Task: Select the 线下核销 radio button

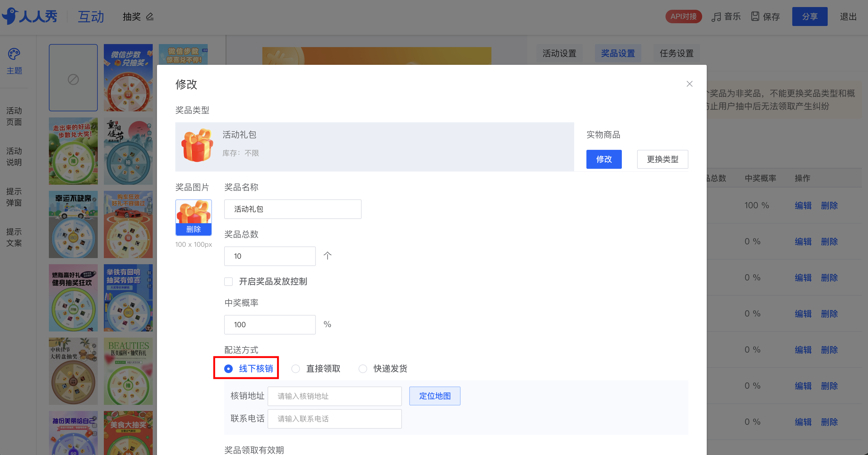Action: 228,369
